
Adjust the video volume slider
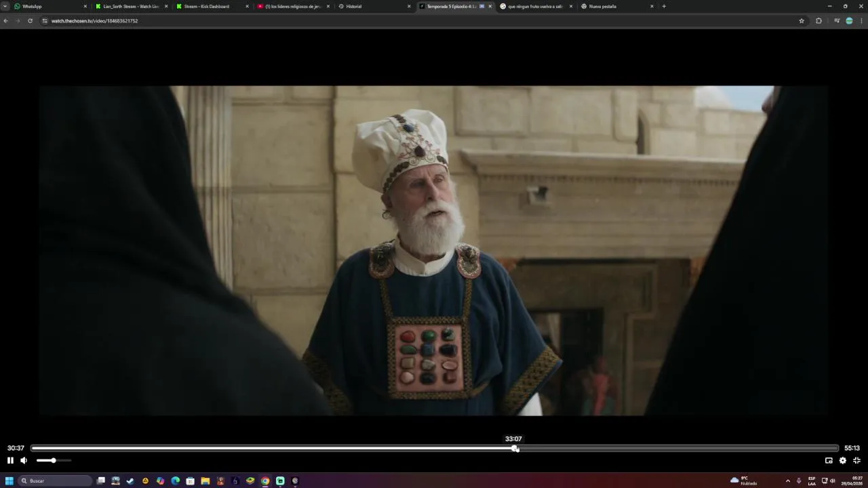point(54,460)
